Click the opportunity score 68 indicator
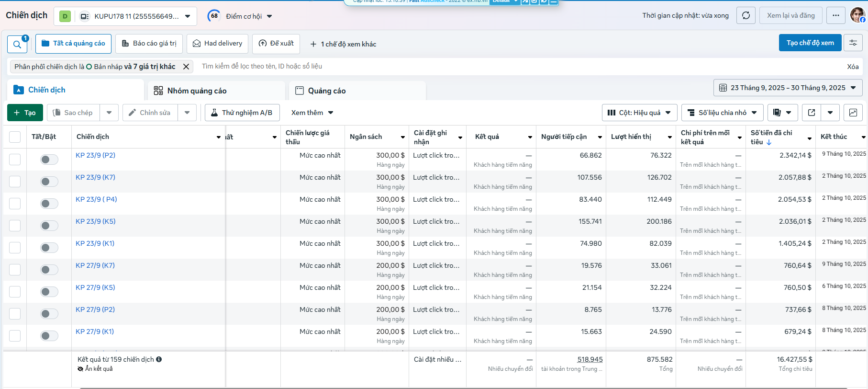The image size is (868, 389). coord(214,16)
